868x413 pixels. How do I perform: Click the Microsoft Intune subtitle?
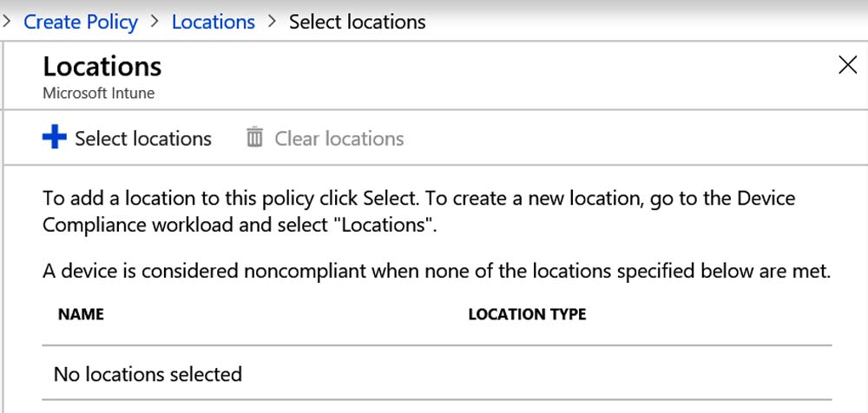point(99,93)
